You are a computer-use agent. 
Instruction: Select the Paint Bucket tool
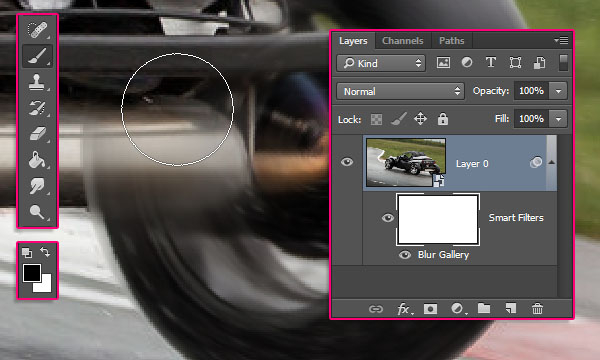tap(38, 160)
